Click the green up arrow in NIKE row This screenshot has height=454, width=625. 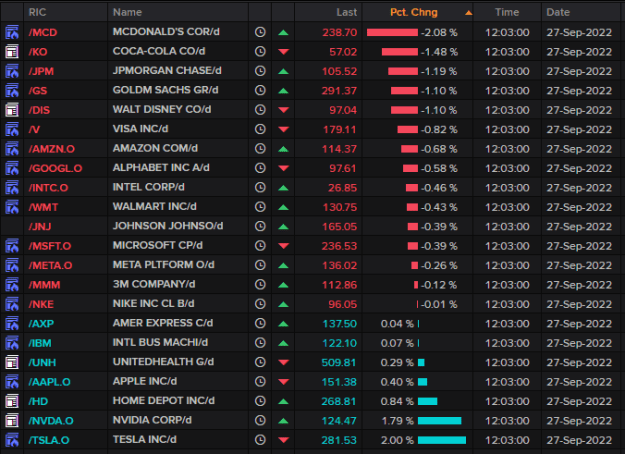[283, 304]
